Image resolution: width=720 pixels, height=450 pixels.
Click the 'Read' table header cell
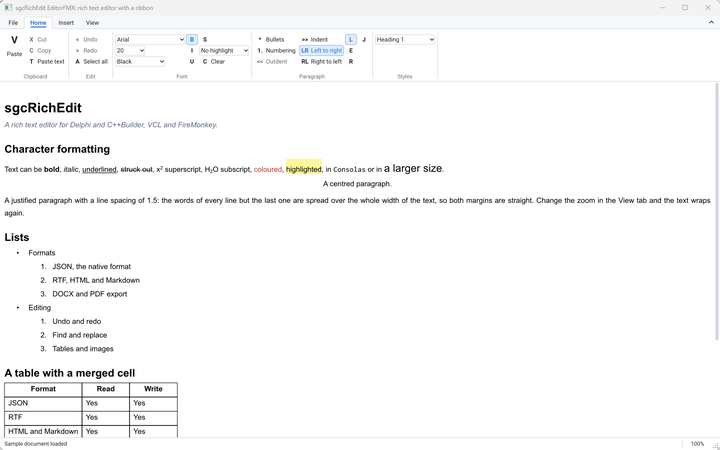click(106, 389)
